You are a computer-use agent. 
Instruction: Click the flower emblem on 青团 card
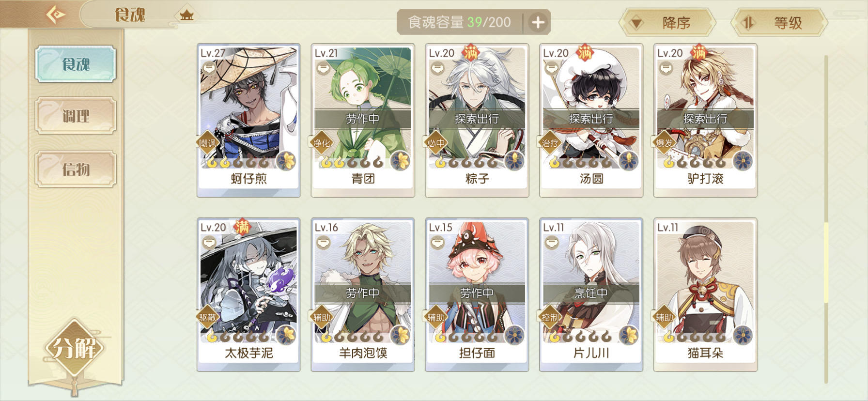pyautogui.click(x=401, y=160)
